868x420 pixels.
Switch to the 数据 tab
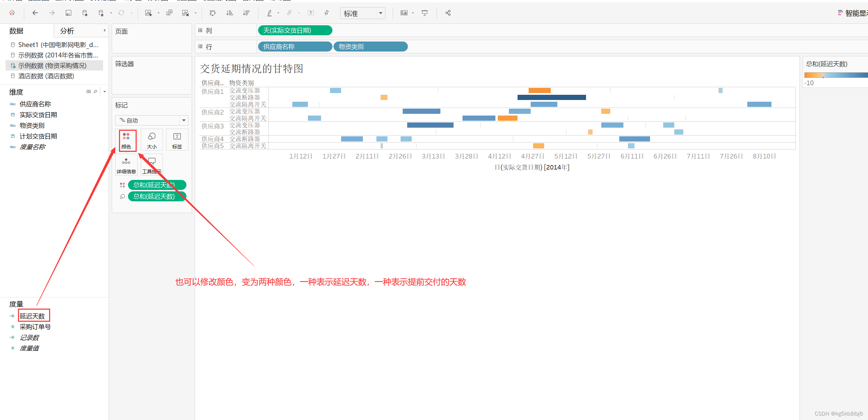coord(16,31)
